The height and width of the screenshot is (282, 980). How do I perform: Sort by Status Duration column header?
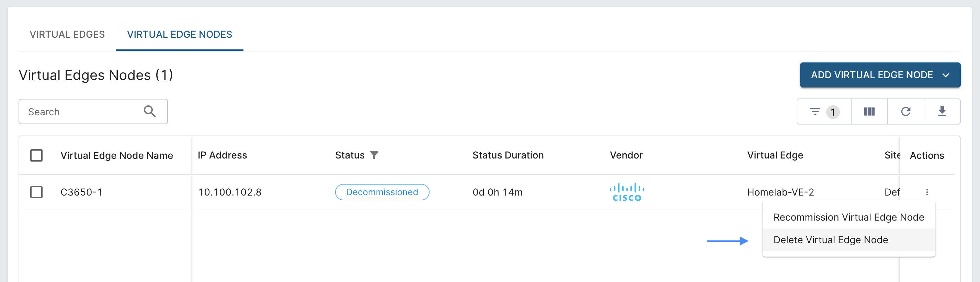coord(508,155)
